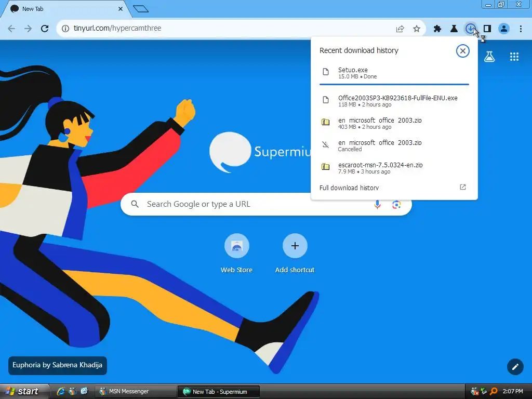Open the side panel icon
Screen dimensions: 532x399
point(487,29)
